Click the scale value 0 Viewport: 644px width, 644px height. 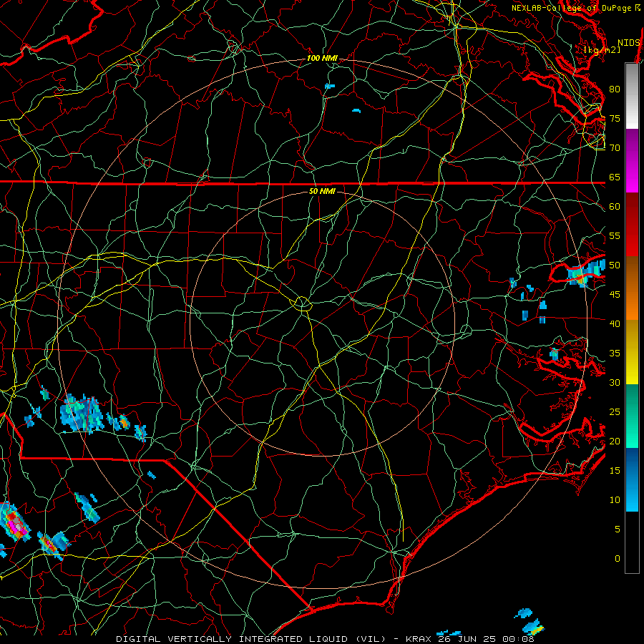pos(618,559)
